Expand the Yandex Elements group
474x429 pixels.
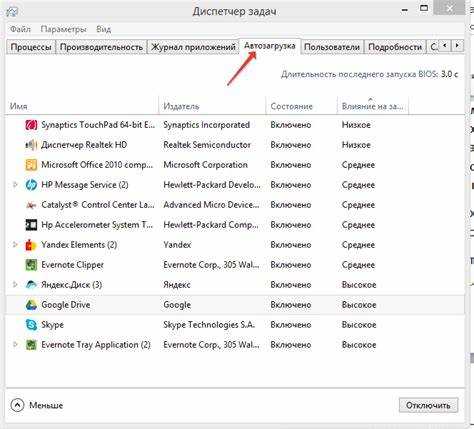[15, 245]
